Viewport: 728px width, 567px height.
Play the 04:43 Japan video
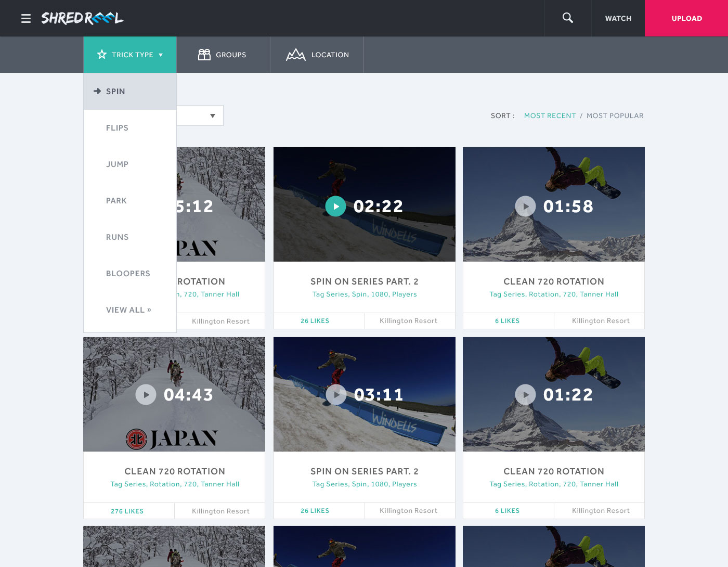(x=146, y=395)
